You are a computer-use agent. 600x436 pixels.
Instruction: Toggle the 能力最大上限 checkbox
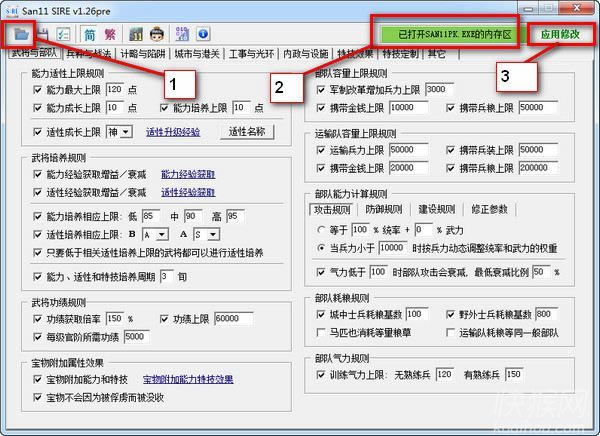pos(38,90)
